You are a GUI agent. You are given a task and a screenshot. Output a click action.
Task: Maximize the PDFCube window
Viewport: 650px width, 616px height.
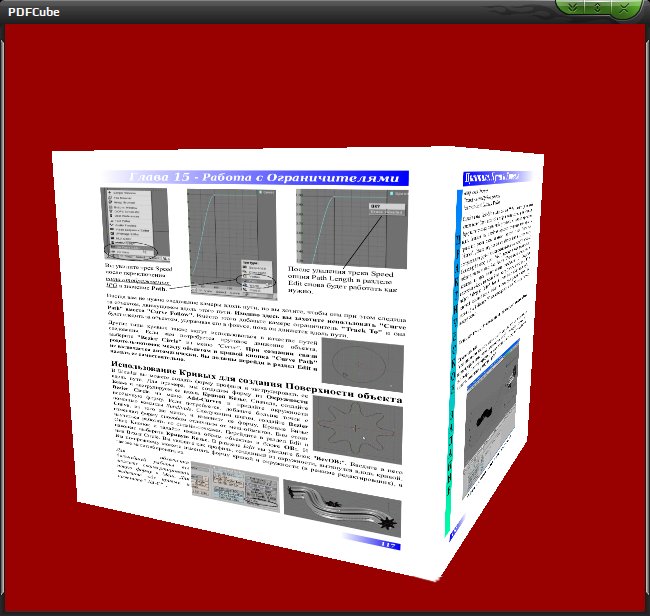tap(597, 7)
